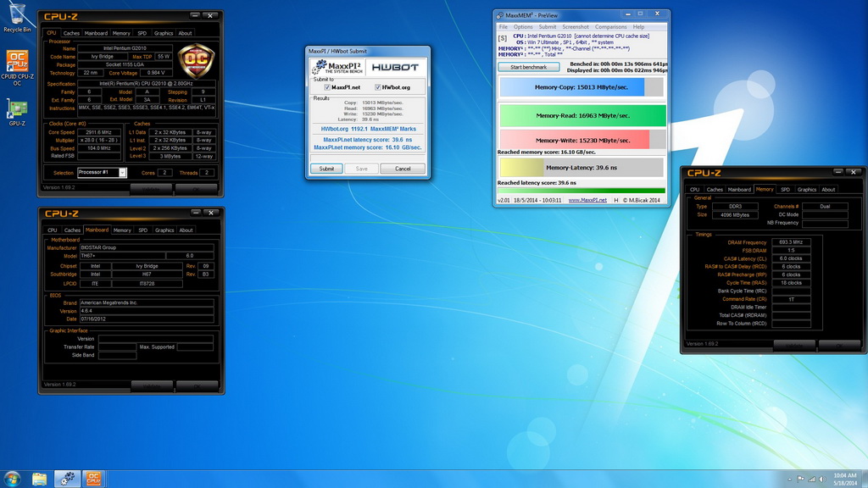This screenshot has width=868, height=488.
Task: Open the volume speaker tray icon
Action: [x=822, y=480]
